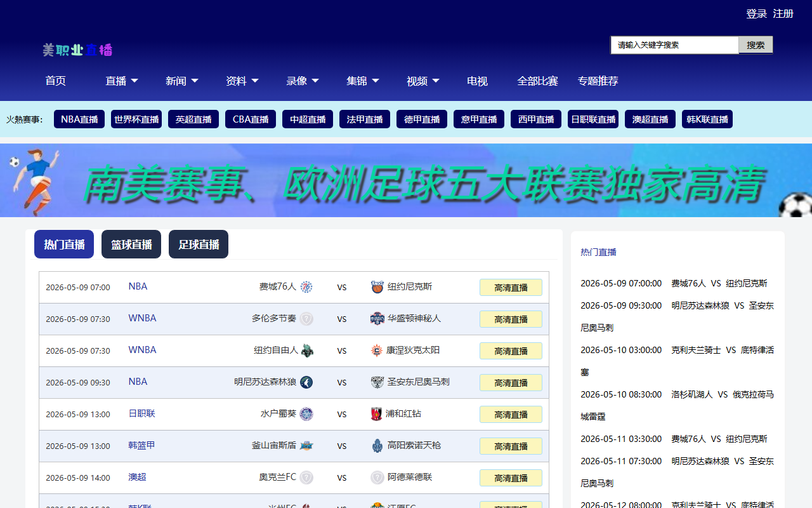Go to 首页 in navigation

[x=55, y=81]
